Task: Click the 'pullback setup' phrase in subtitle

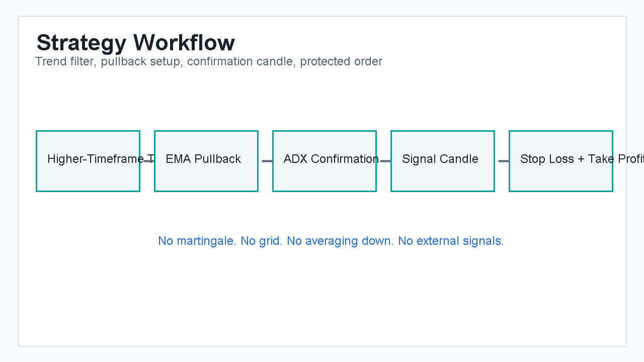Action: (x=142, y=62)
